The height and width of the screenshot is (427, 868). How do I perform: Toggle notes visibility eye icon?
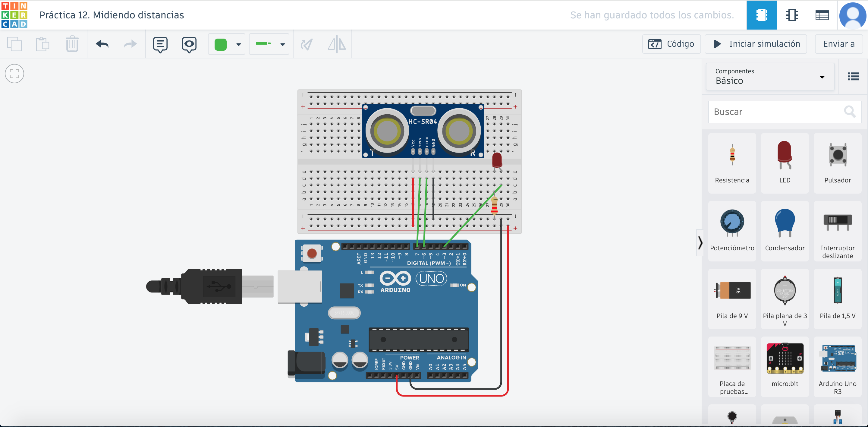pos(189,44)
